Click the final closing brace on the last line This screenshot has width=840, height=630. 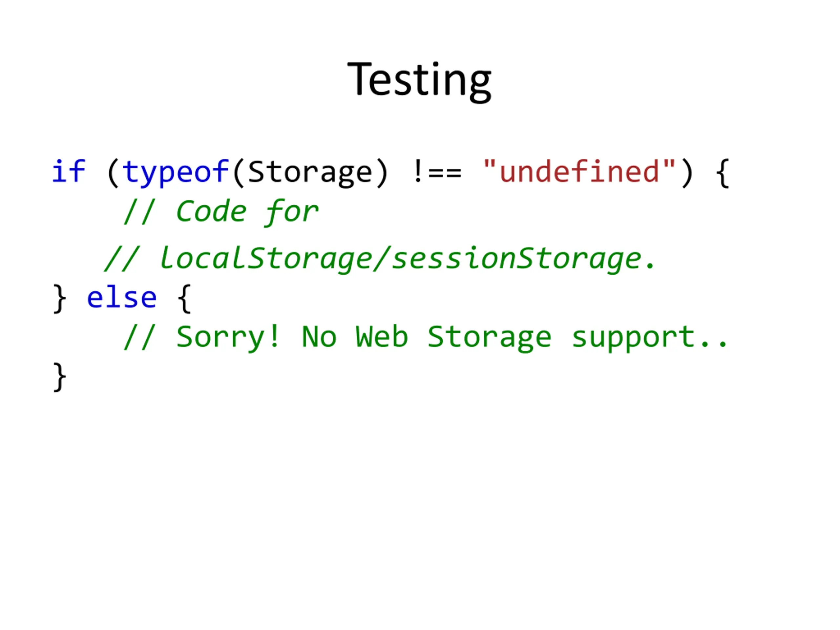click(x=60, y=377)
